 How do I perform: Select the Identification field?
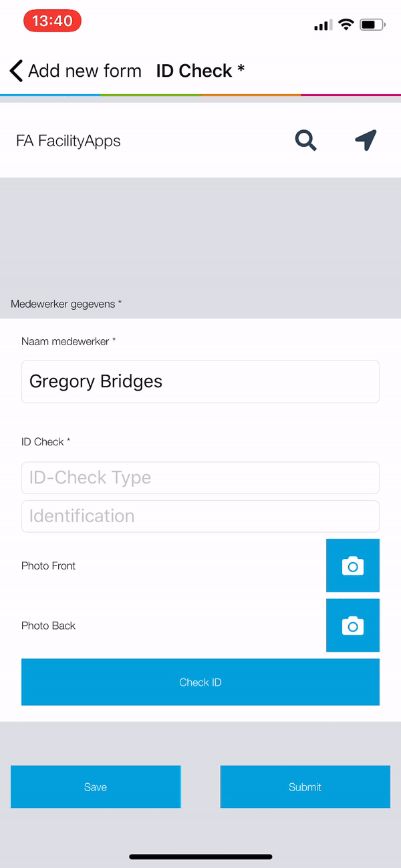[200, 516]
